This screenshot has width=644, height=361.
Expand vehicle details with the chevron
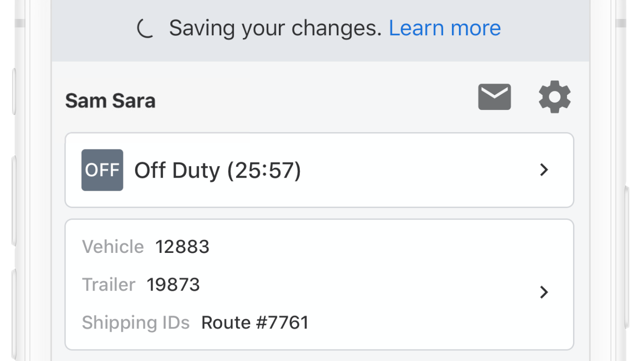(544, 292)
